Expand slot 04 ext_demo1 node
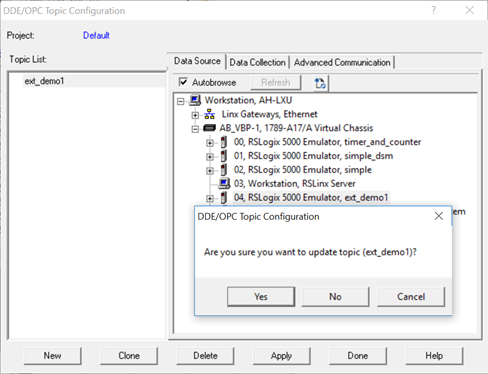This screenshot has width=488, height=374. click(x=210, y=199)
